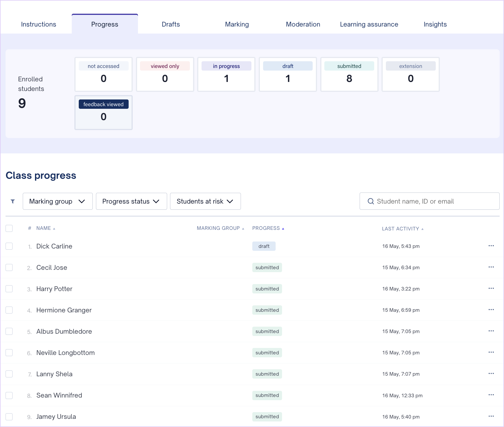
Task: Select Neville Longbottom's row checkbox
Action: [9, 353]
